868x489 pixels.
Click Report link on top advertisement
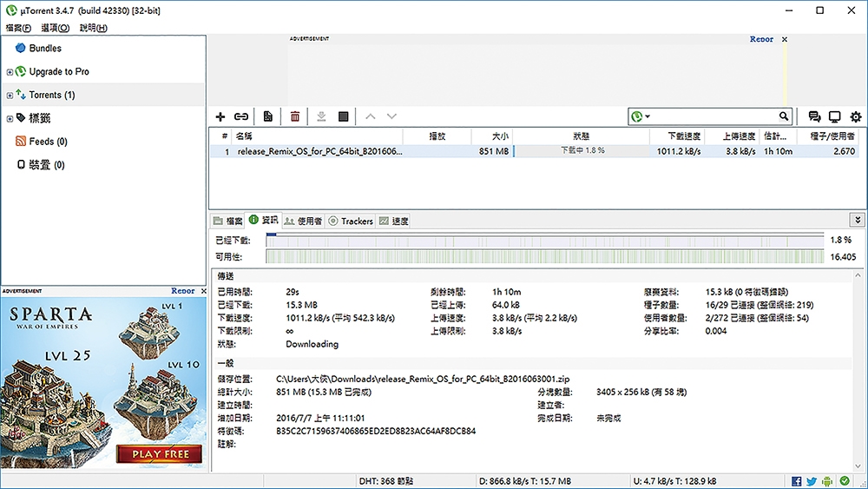(x=762, y=39)
